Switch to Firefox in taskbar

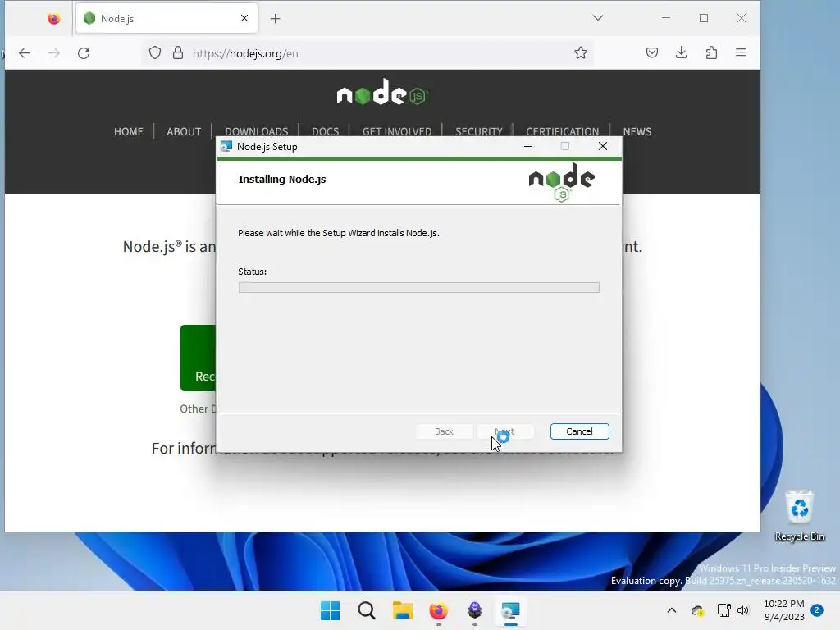point(438,610)
